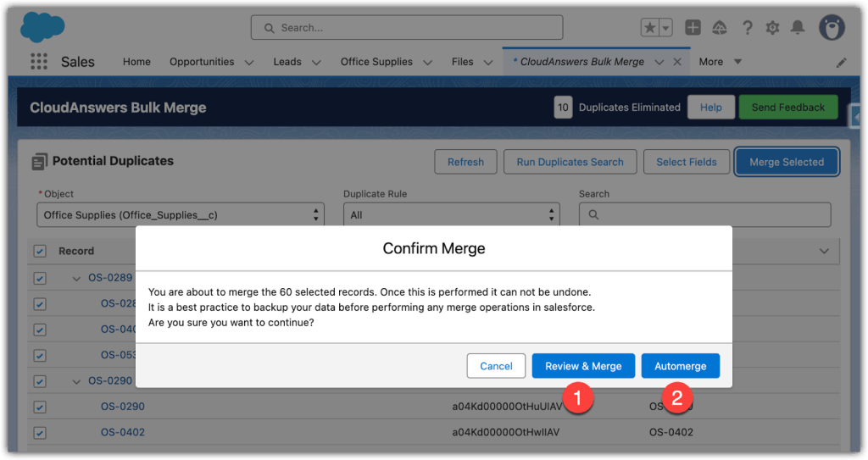Viewport: 868px width, 460px height.
Task: Open the Help question mark icon
Action: (x=747, y=28)
